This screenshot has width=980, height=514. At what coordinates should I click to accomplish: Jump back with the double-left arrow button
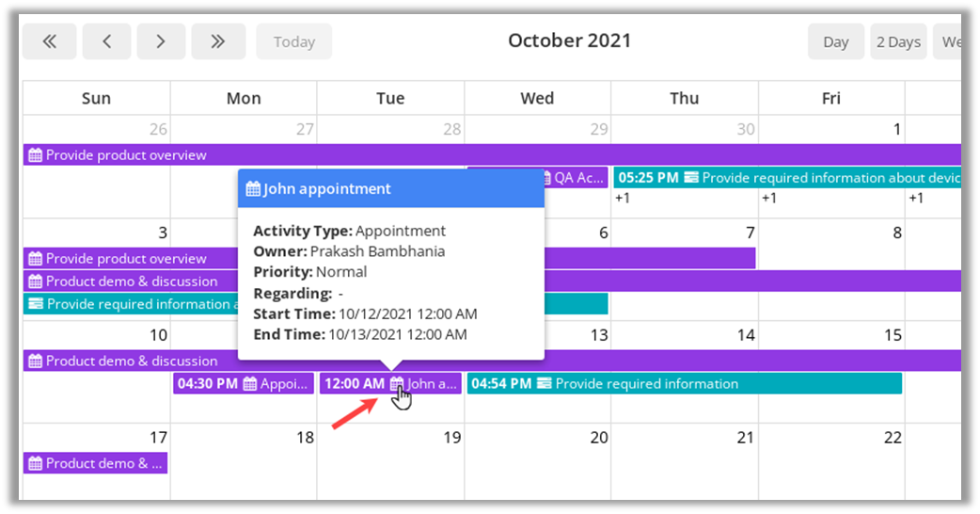click(x=50, y=41)
